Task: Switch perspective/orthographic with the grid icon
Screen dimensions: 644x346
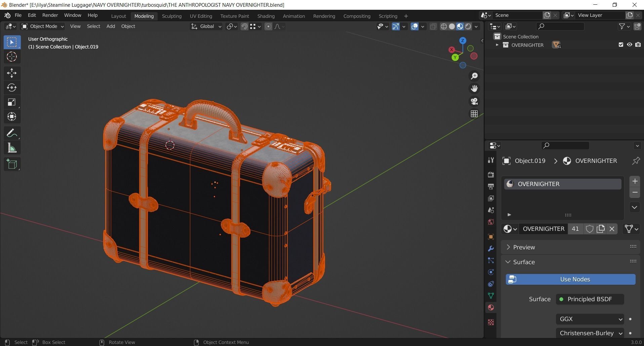Action: click(x=474, y=114)
